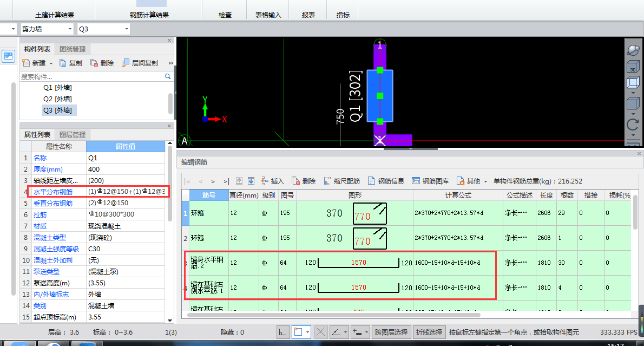Select the 构件列表 tab
The image size is (644, 346).
[x=37, y=49]
